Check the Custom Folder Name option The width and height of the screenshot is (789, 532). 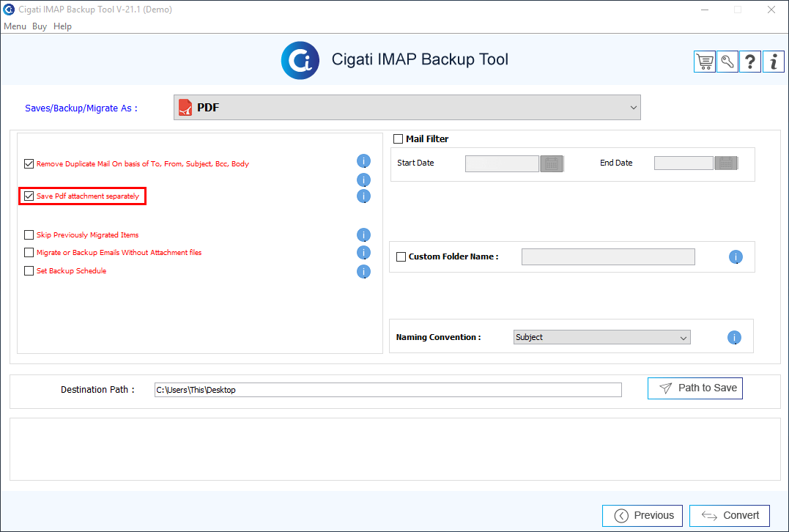(401, 256)
